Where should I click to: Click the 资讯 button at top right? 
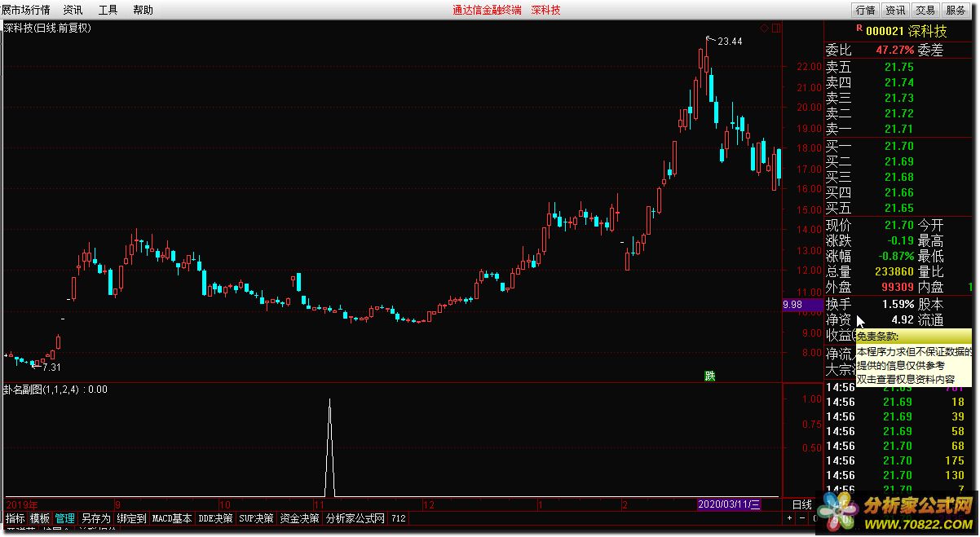pos(895,10)
